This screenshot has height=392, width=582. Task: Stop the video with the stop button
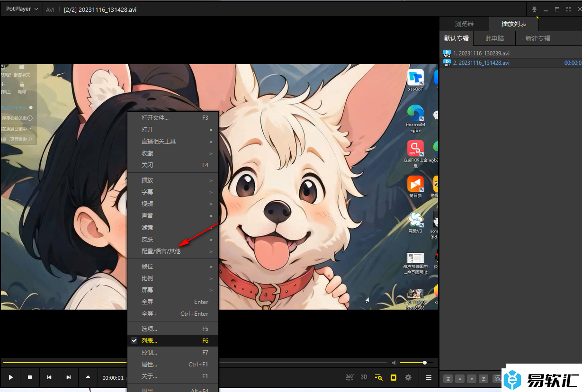click(x=30, y=377)
